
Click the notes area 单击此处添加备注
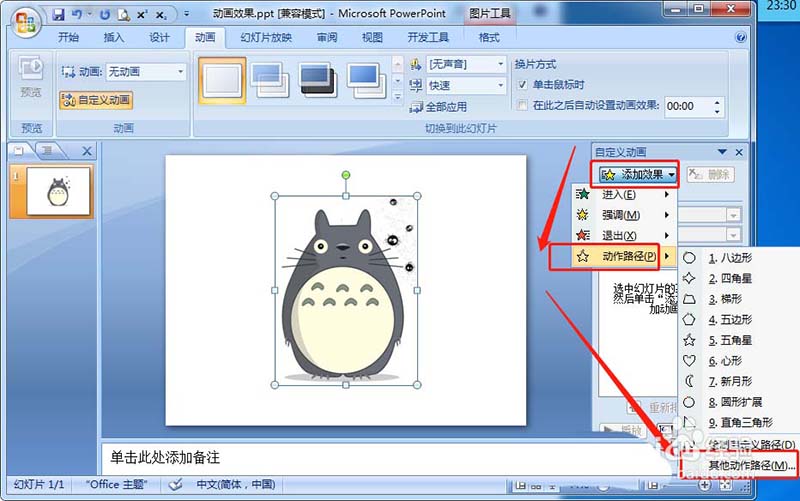point(165,457)
